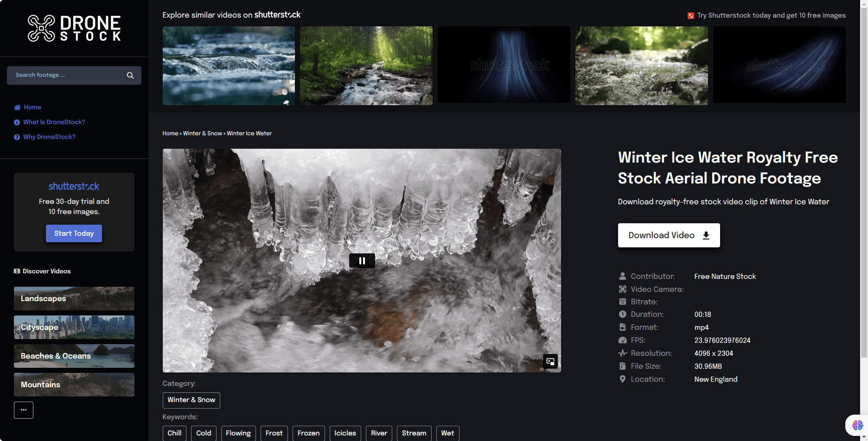Open the Home sidebar link
Screen dimensions: 868x441
pyautogui.click(x=32, y=107)
